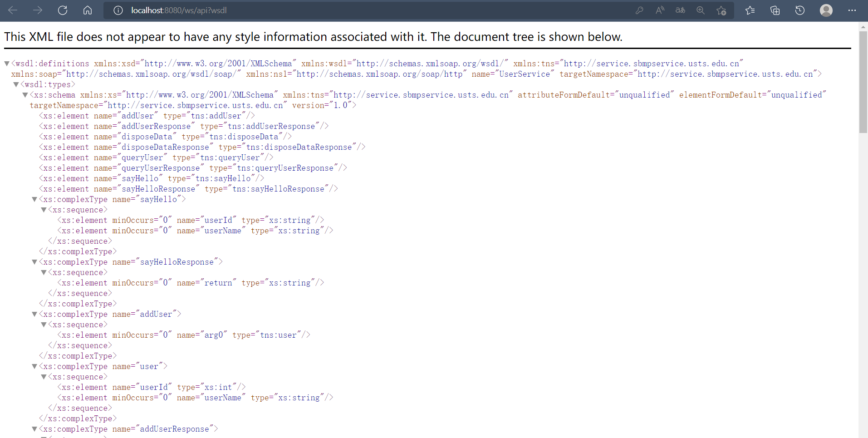Select xs:element name="addUserResponse" line
Viewport: 868px width, 438px height.
click(x=184, y=126)
